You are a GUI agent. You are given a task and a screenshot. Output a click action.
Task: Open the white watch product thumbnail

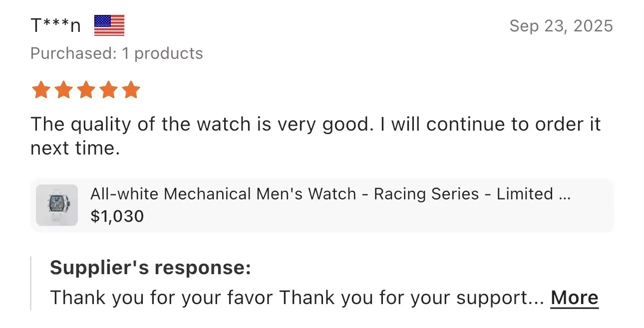(57, 205)
